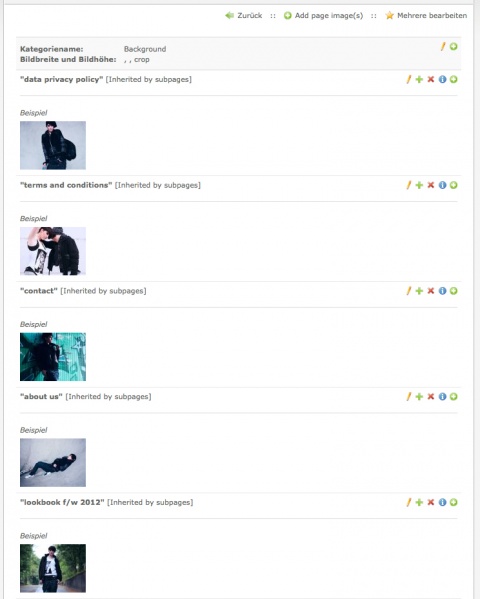
Task: Open Mehrere bearbeiten to edit multiple
Action: coord(426,16)
